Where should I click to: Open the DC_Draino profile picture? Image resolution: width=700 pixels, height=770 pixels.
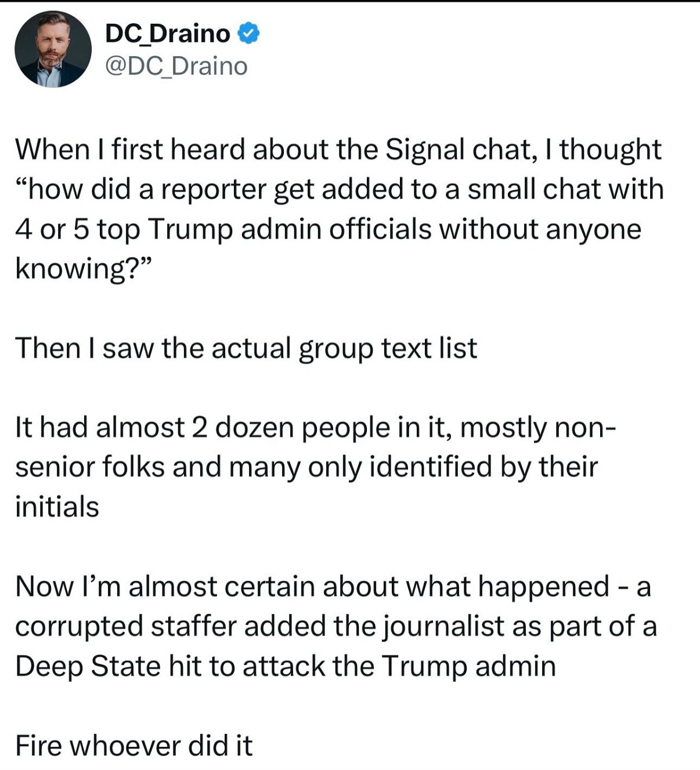point(53,49)
